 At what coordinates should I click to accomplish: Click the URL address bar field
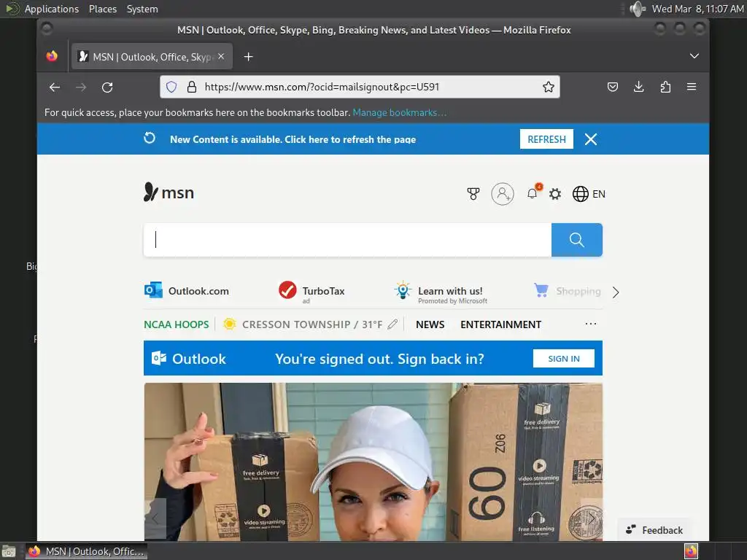click(x=360, y=87)
